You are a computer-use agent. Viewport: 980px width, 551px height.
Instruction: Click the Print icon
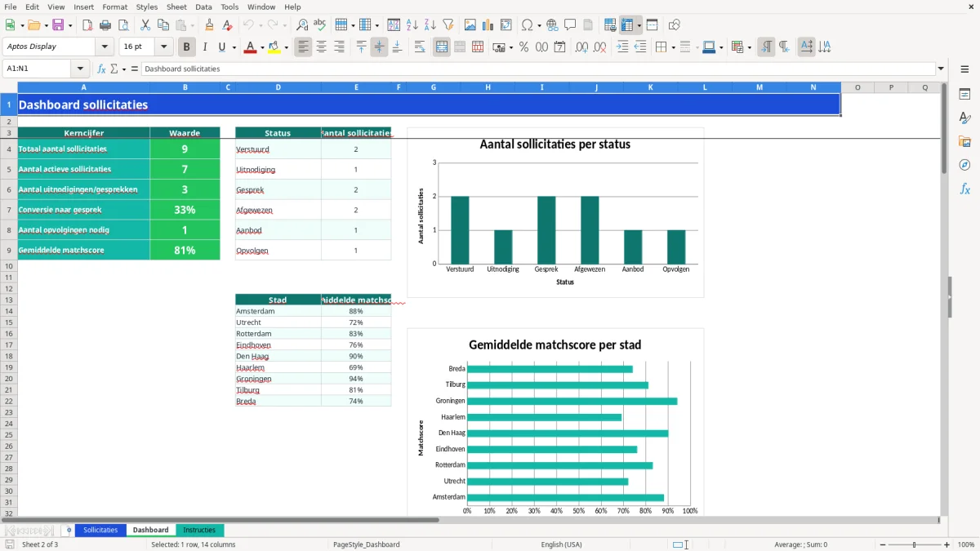pos(105,25)
